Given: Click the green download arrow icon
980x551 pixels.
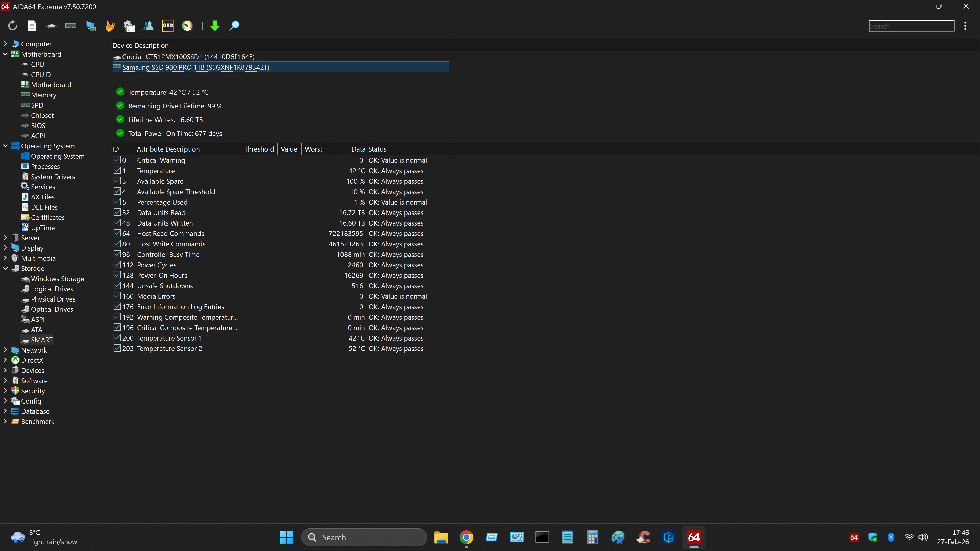Looking at the screenshot, I should point(215,26).
